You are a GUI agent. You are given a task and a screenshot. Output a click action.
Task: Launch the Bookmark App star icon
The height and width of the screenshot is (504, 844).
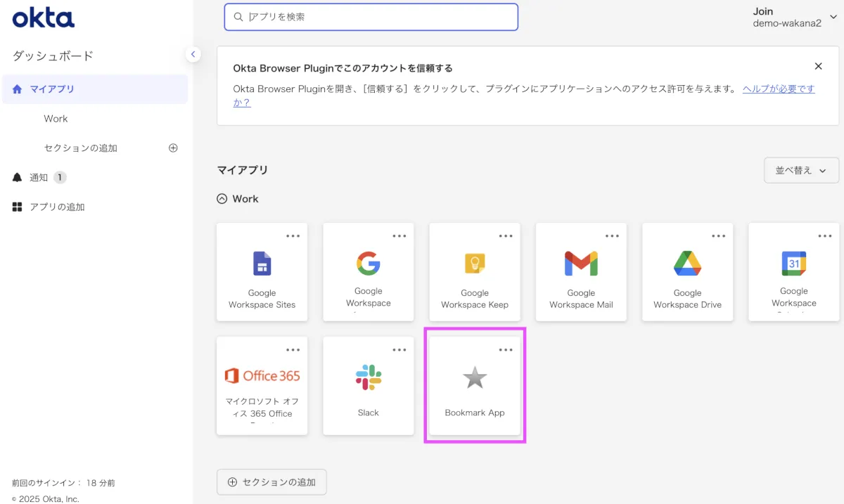[x=475, y=378]
